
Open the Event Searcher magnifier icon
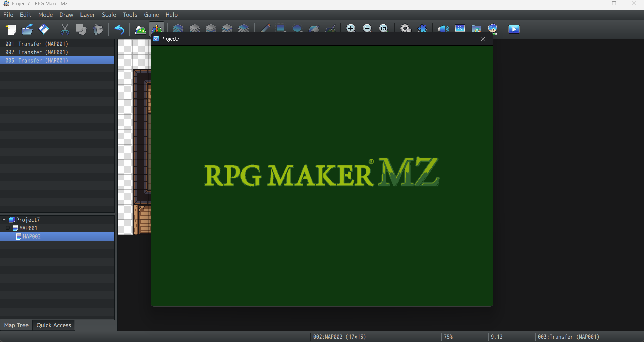coord(460,28)
